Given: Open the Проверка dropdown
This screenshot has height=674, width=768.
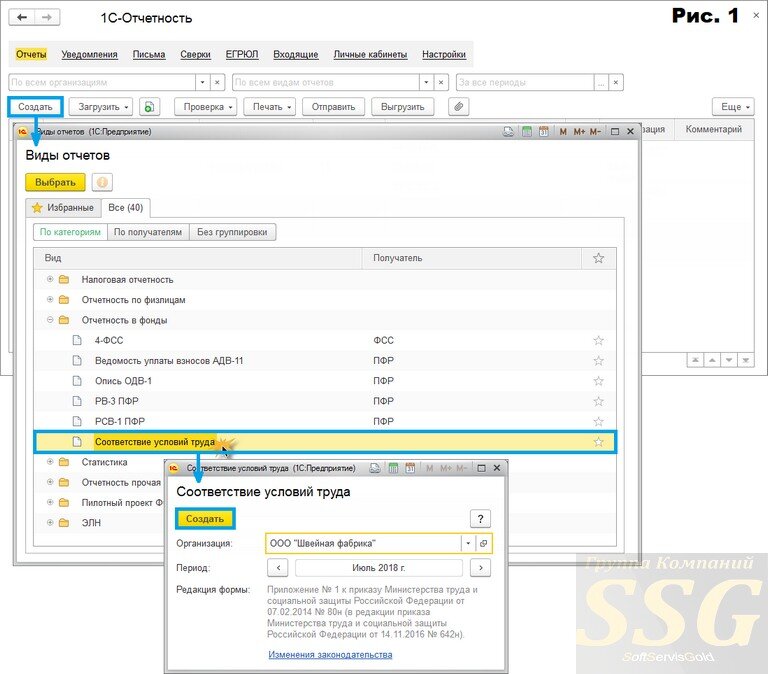Looking at the screenshot, I should (x=206, y=107).
